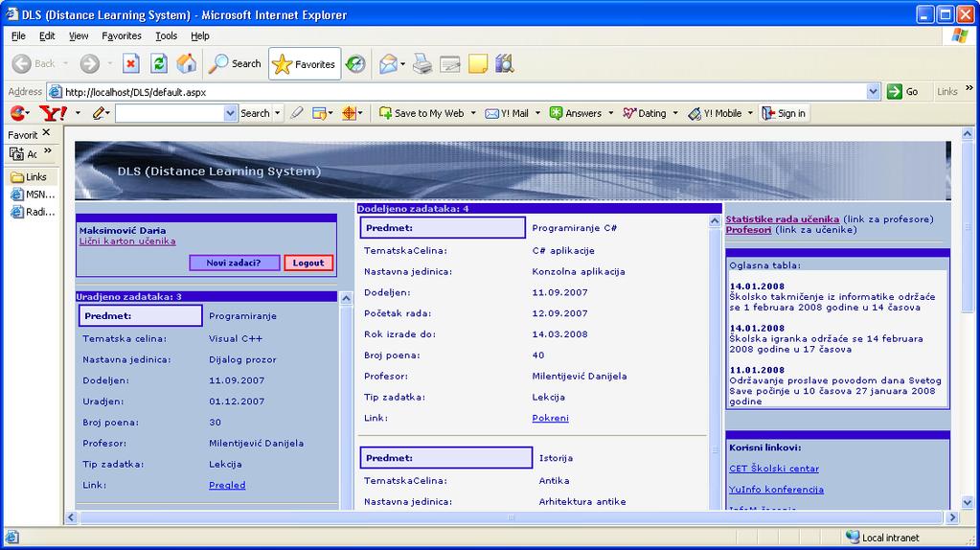The image size is (980, 550).
Task: Expand the address bar dropdown
Action: pos(873,92)
